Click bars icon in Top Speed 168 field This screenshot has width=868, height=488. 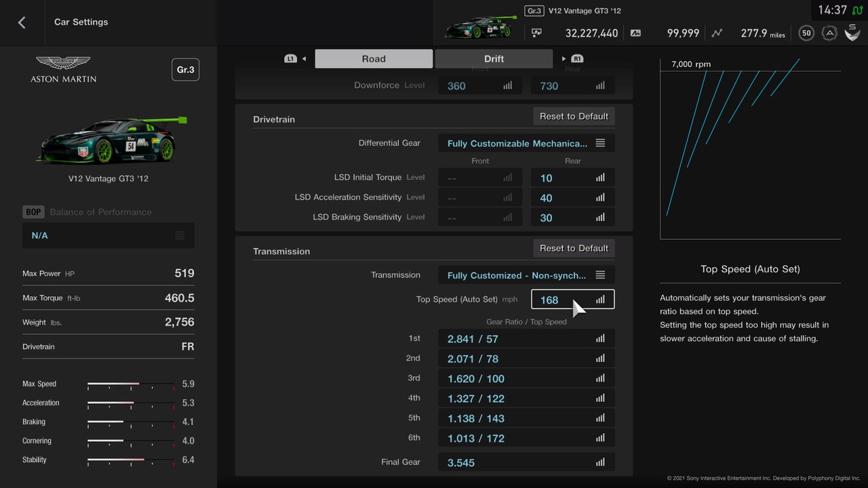tap(600, 300)
